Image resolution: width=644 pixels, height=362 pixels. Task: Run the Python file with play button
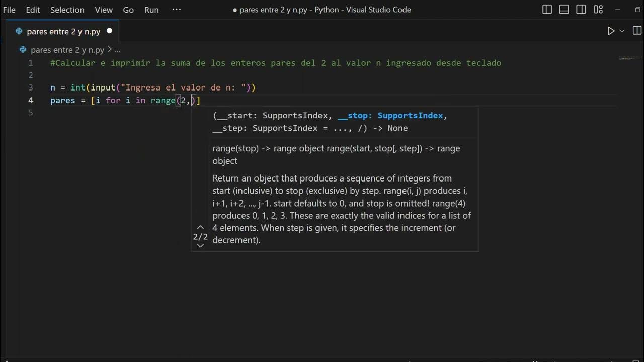pyautogui.click(x=611, y=31)
